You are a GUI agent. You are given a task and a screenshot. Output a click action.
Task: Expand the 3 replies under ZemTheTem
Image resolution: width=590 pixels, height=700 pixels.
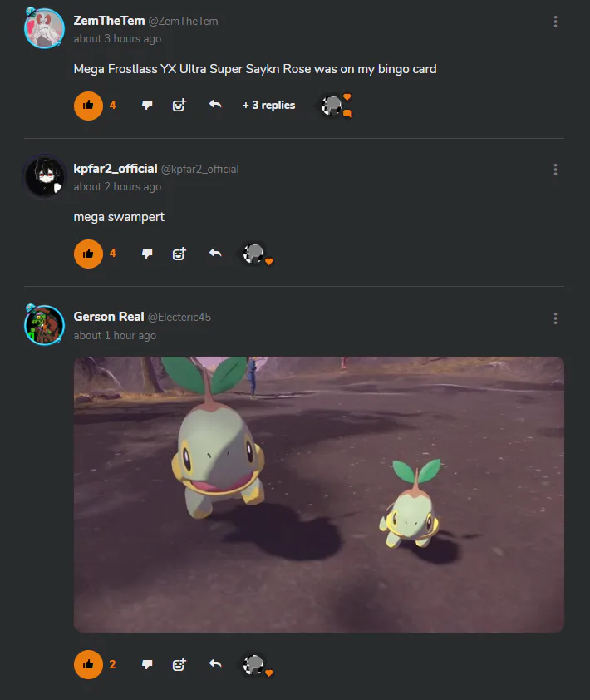(268, 106)
